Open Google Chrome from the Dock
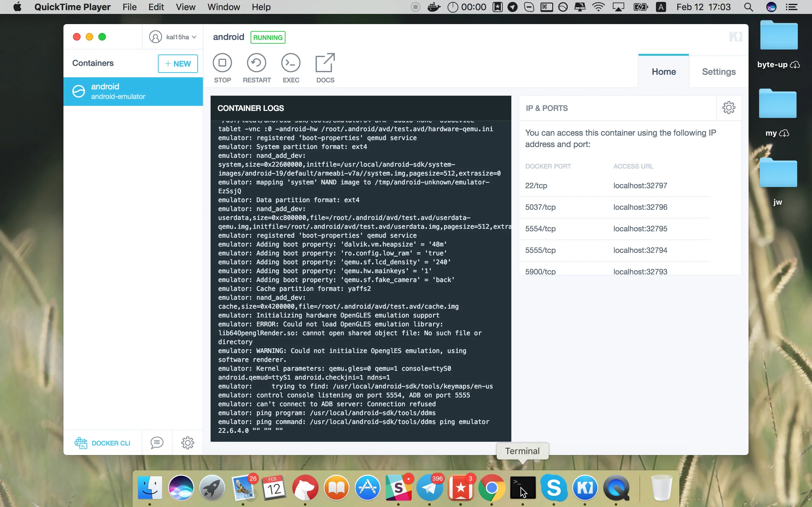812x507 pixels. pos(491,488)
